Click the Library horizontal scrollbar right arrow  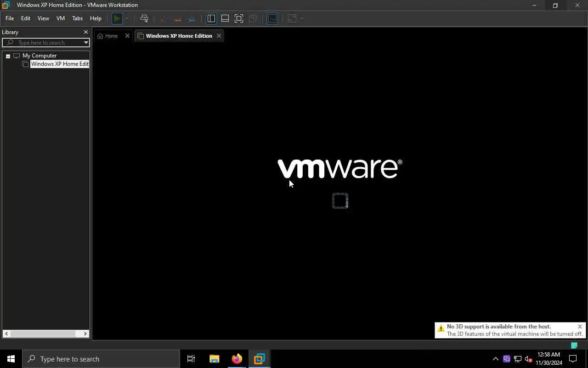tap(85, 333)
